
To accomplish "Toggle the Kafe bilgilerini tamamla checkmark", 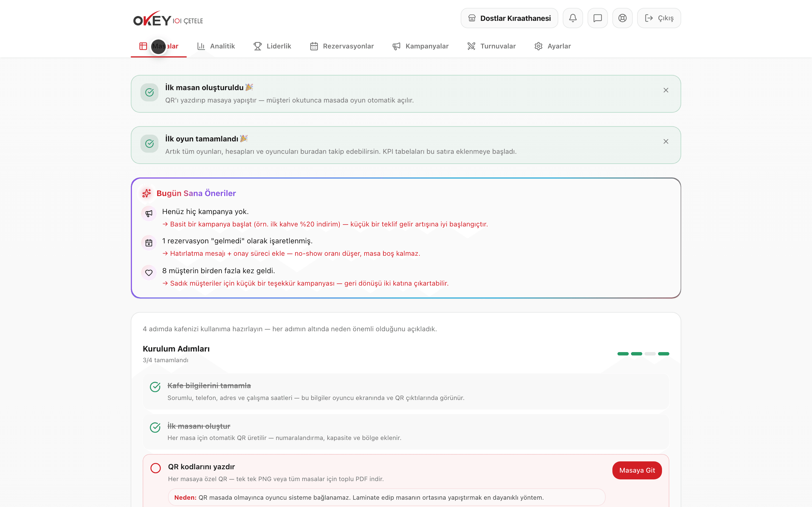I will coord(155,387).
